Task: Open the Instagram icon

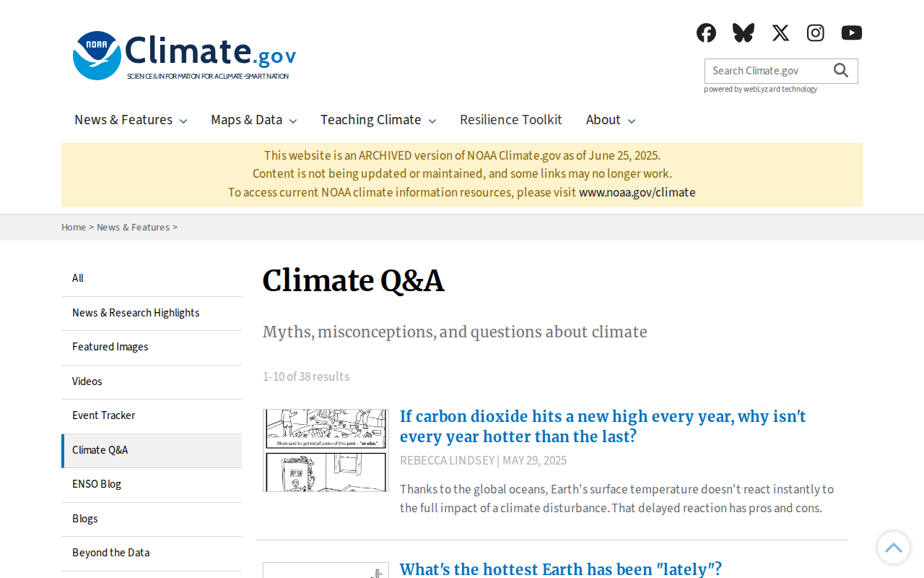Action: pos(816,33)
